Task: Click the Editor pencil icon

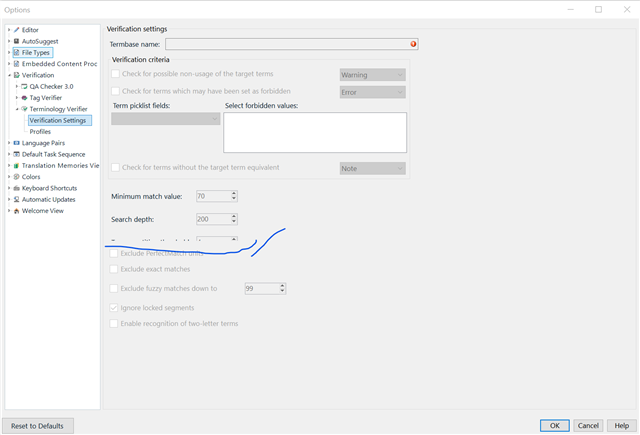Action: (x=16, y=30)
